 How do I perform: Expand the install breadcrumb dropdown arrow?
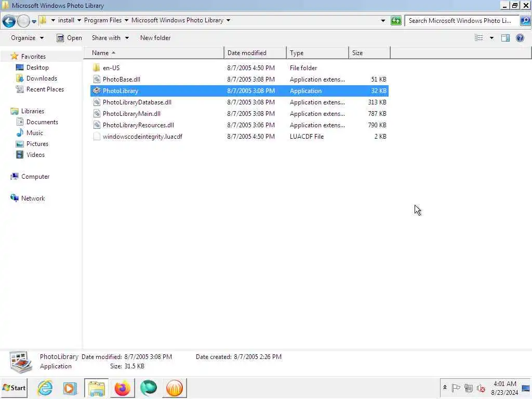pyautogui.click(x=79, y=20)
